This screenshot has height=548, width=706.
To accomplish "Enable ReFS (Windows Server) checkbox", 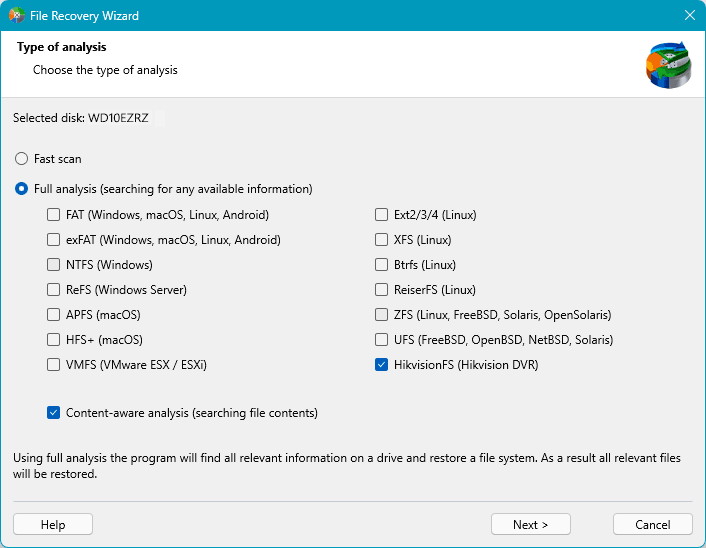I will pyautogui.click(x=53, y=290).
